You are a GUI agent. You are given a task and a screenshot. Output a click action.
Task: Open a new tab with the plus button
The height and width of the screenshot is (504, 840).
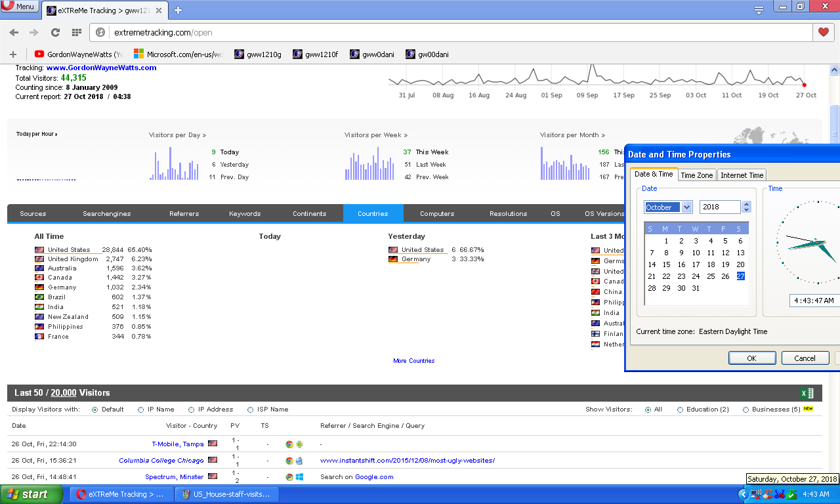click(178, 10)
